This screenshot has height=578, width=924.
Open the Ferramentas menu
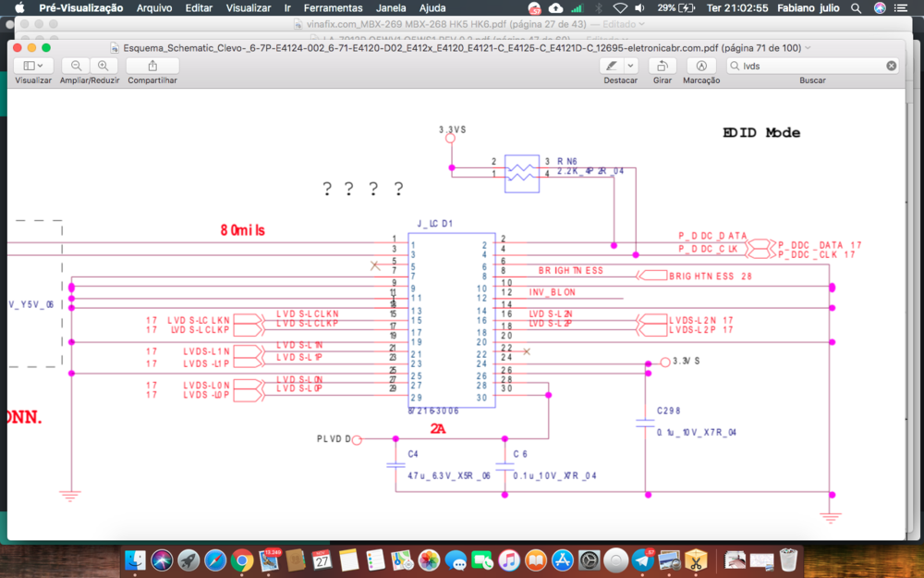pos(333,8)
